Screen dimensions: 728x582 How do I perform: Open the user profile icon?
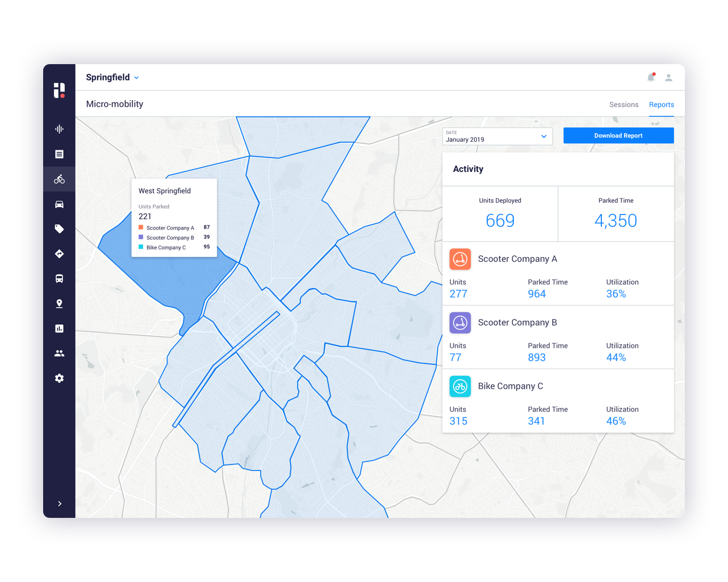(669, 78)
